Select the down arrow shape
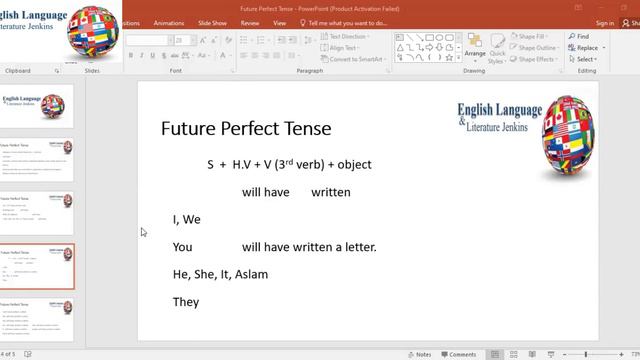This screenshot has width=640, height=360. 439,48
